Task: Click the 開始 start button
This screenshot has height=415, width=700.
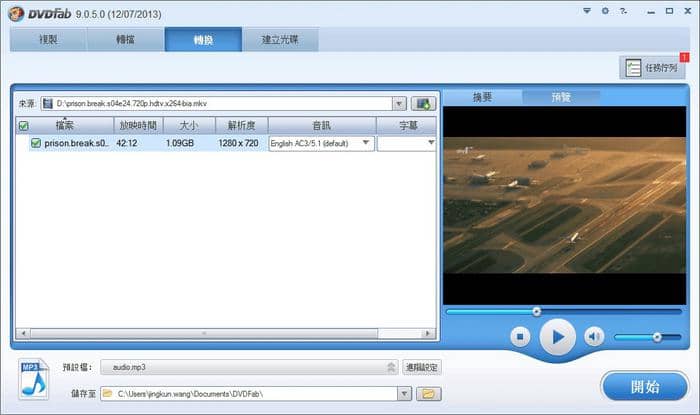Action: tap(645, 386)
